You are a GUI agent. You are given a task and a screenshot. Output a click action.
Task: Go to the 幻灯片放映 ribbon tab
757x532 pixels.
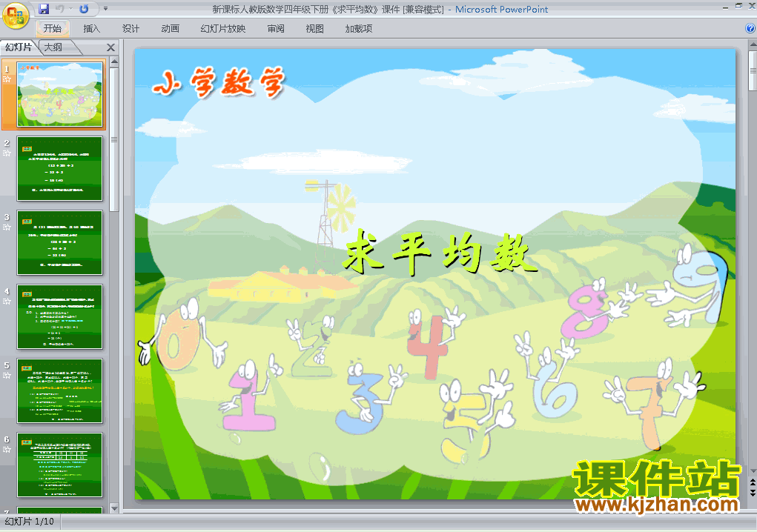coord(223,28)
